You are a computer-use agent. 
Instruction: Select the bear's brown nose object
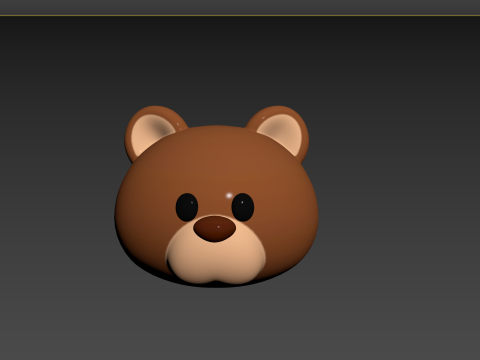215,229
